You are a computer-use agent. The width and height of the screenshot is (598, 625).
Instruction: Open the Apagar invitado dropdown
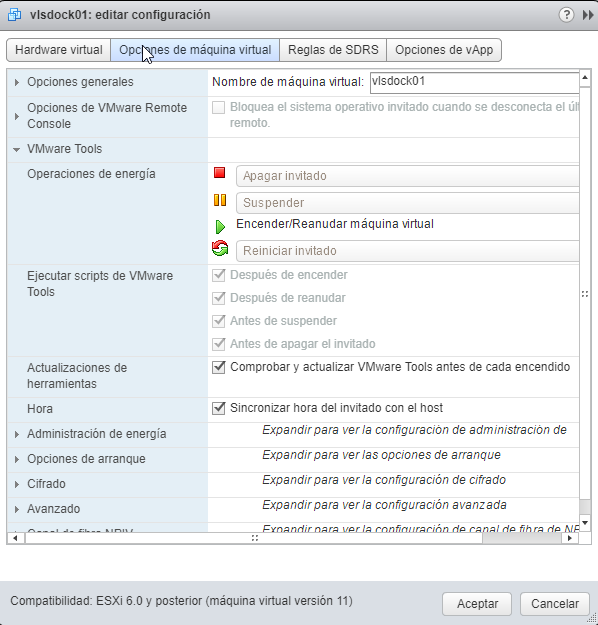(407, 176)
